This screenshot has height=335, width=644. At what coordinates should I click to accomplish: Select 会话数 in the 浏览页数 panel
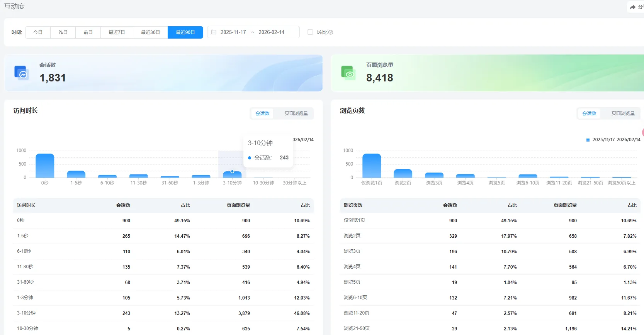click(x=589, y=113)
